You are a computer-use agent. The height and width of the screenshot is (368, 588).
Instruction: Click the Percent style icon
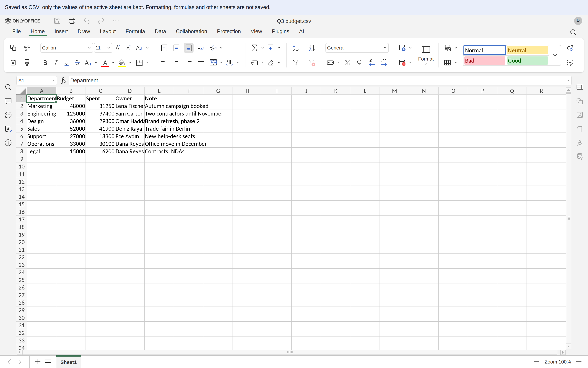[347, 63]
